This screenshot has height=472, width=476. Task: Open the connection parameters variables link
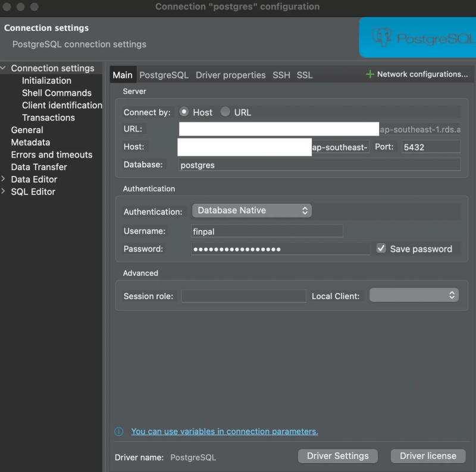click(x=224, y=431)
